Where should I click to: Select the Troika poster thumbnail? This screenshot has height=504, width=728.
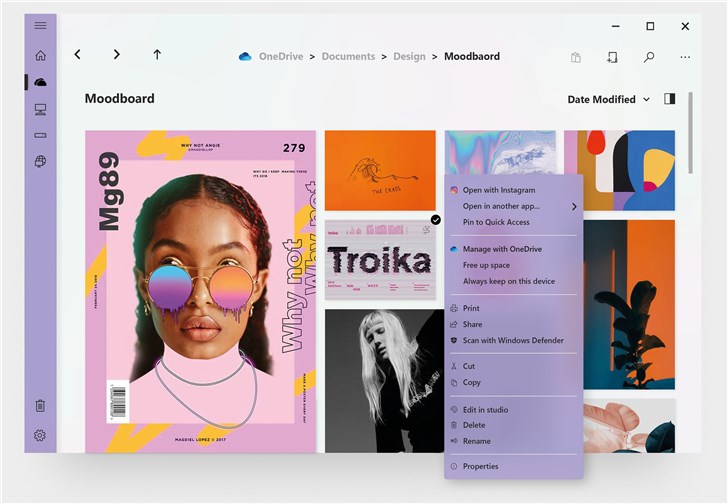pos(380,260)
